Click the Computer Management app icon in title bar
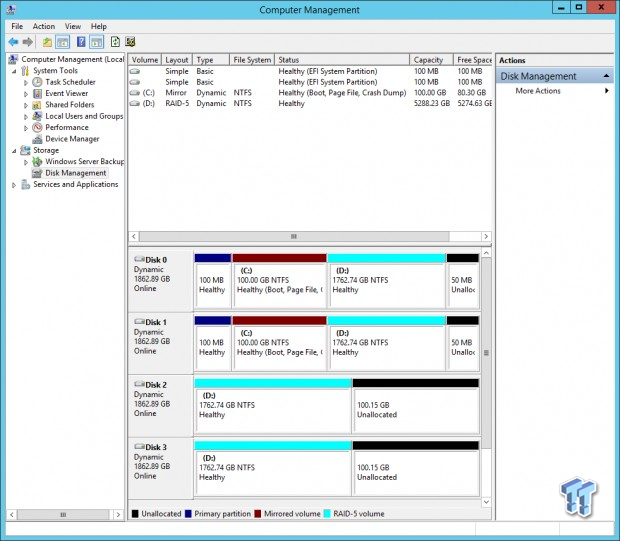The height and width of the screenshot is (541, 620). point(11,9)
